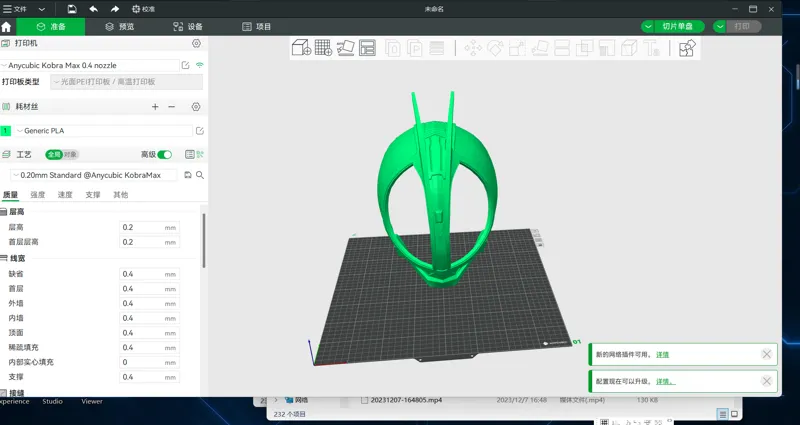Open the process settings list icon

189,155
